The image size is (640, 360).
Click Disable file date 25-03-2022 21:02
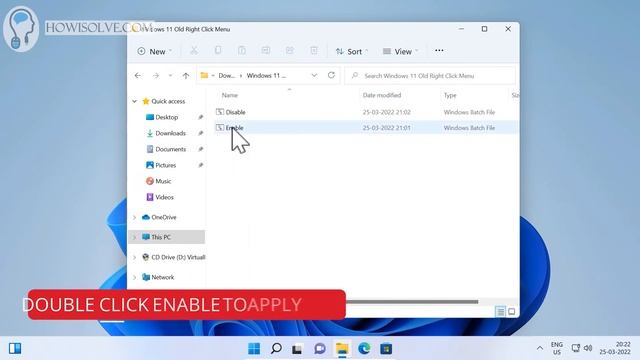[x=387, y=112]
